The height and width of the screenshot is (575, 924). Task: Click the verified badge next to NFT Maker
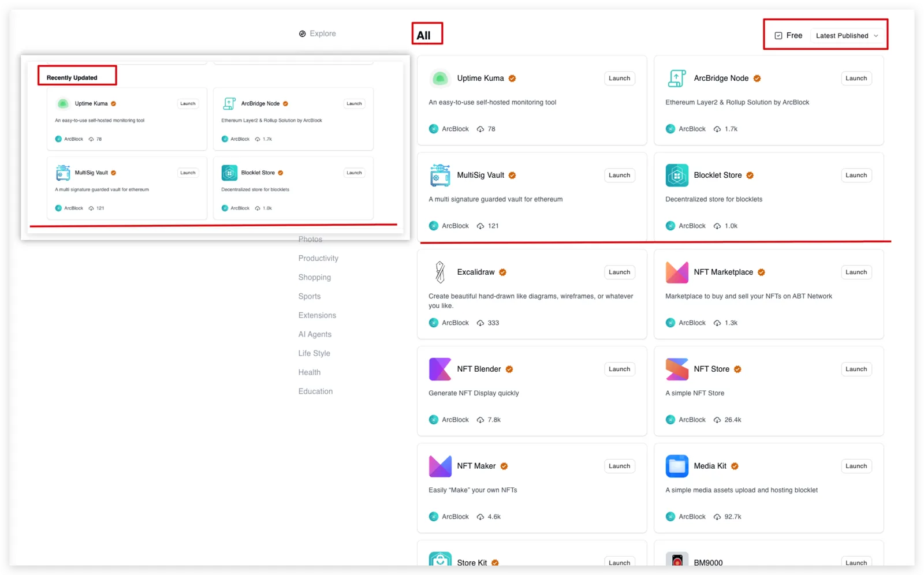coord(504,466)
